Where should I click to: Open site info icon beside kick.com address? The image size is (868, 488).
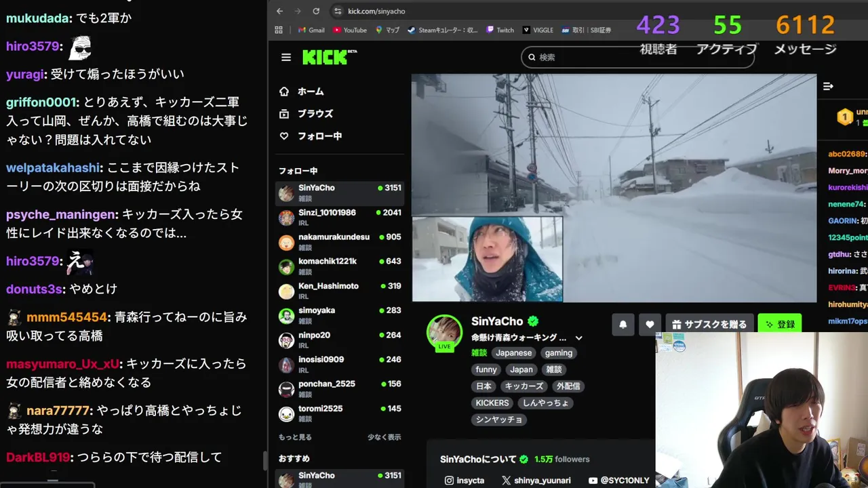pyautogui.click(x=338, y=11)
